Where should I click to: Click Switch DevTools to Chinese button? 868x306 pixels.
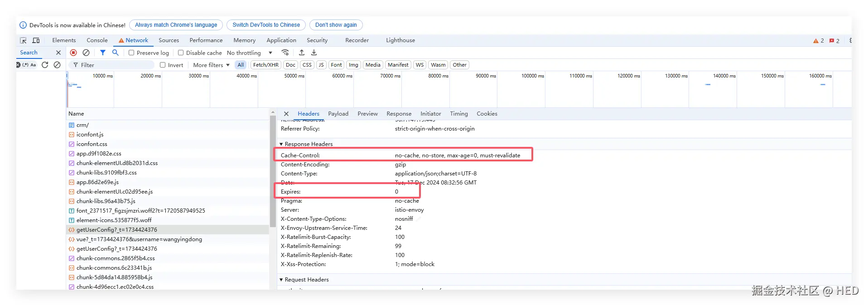point(266,25)
